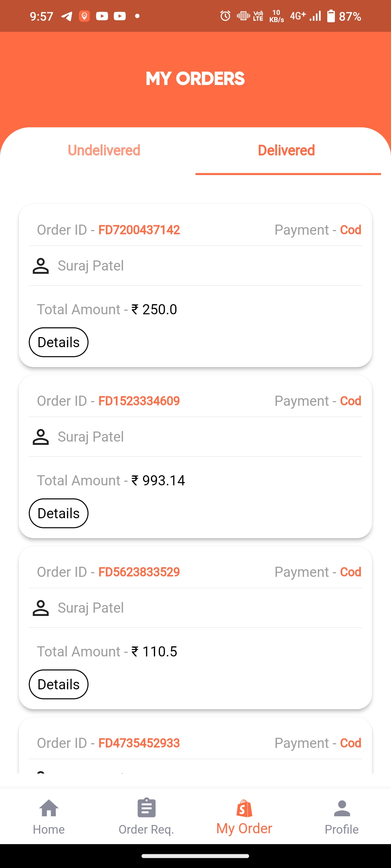Image resolution: width=391 pixels, height=868 pixels.
Task: Tap order ID FD5623833529
Action: pos(139,572)
